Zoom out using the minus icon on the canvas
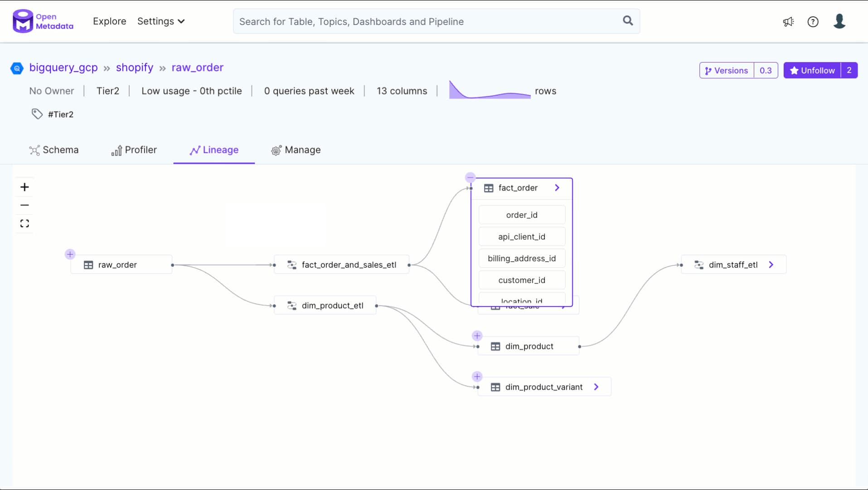This screenshot has height=490, width=868. click(24, 205)
